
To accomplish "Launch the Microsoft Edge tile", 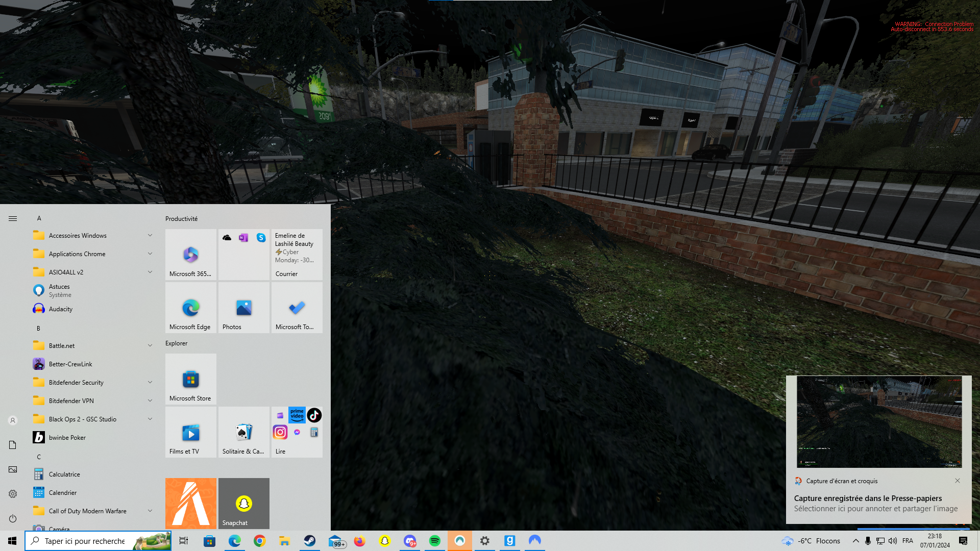I will click(x=191, y=308).
